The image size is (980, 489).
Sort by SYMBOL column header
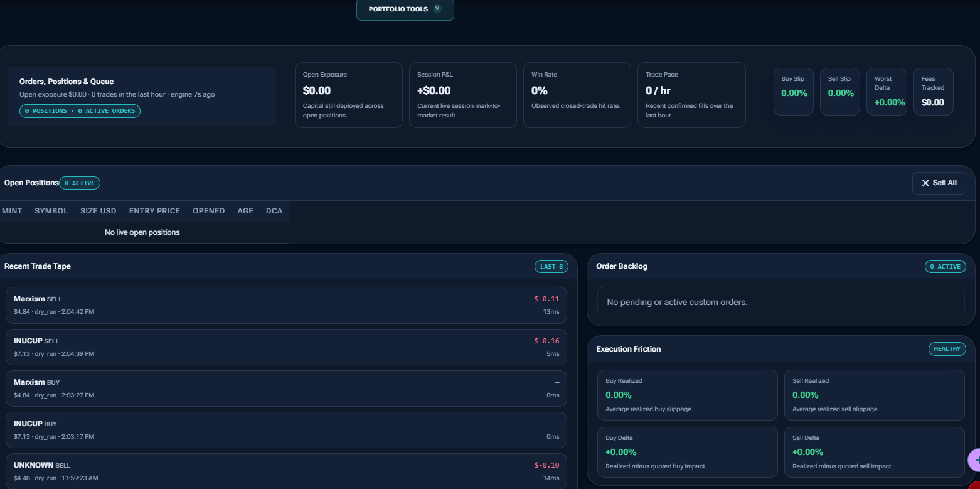[x=51, y=211]
